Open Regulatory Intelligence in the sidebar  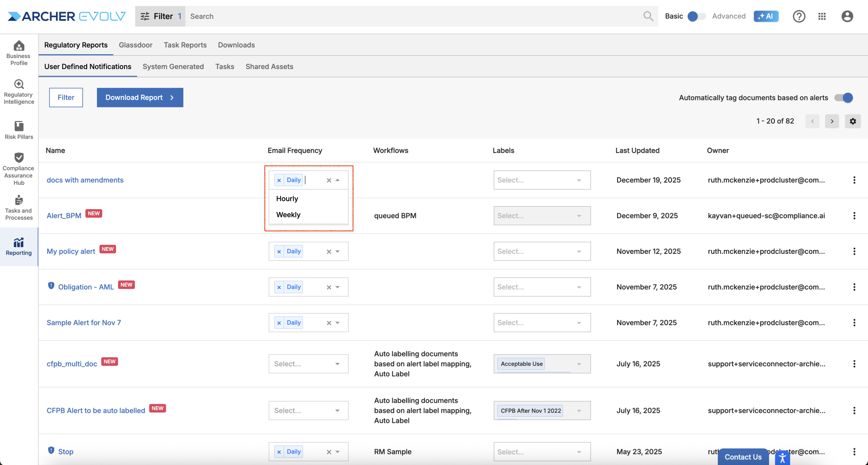19,92
